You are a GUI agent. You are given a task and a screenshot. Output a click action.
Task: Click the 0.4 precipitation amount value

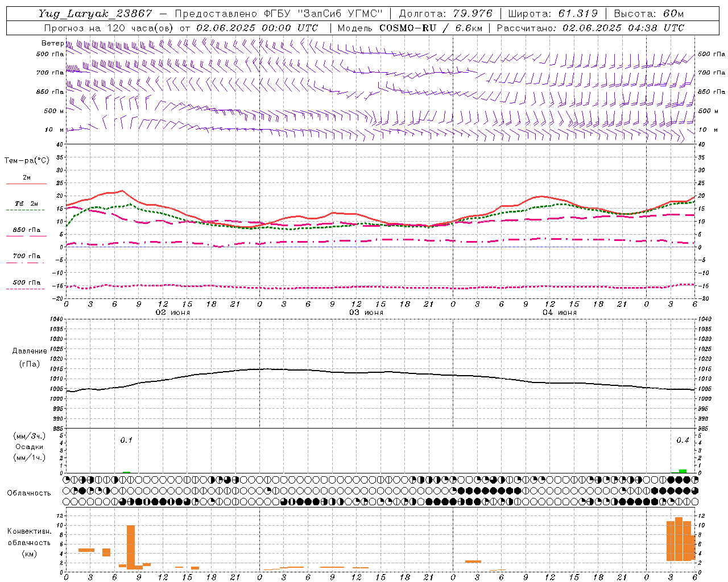tap(682, 440)
